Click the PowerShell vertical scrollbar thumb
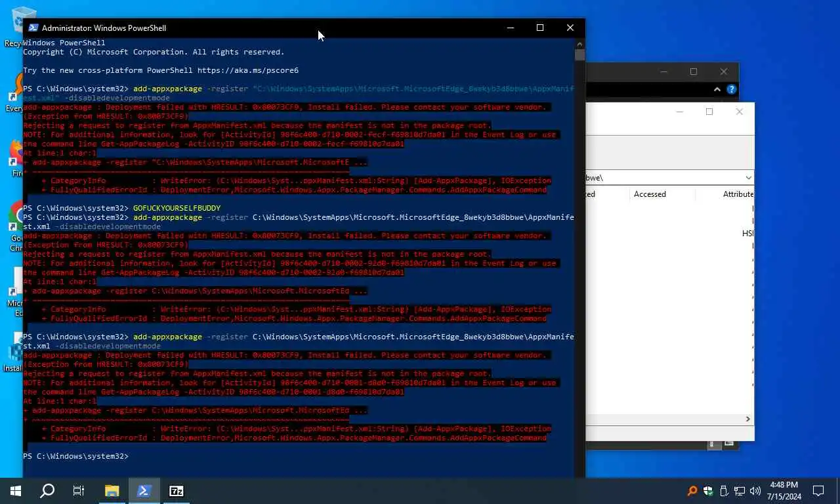Screen dimensions: 840x504 579,55
